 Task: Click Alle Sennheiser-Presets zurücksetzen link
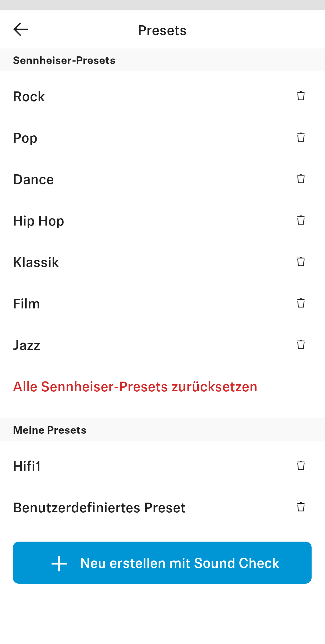coord(135,387)
